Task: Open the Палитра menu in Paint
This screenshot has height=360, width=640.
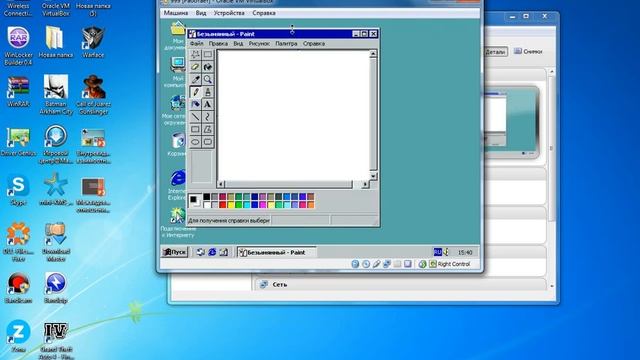Action: pyautogui.click(x=286, y=43)
